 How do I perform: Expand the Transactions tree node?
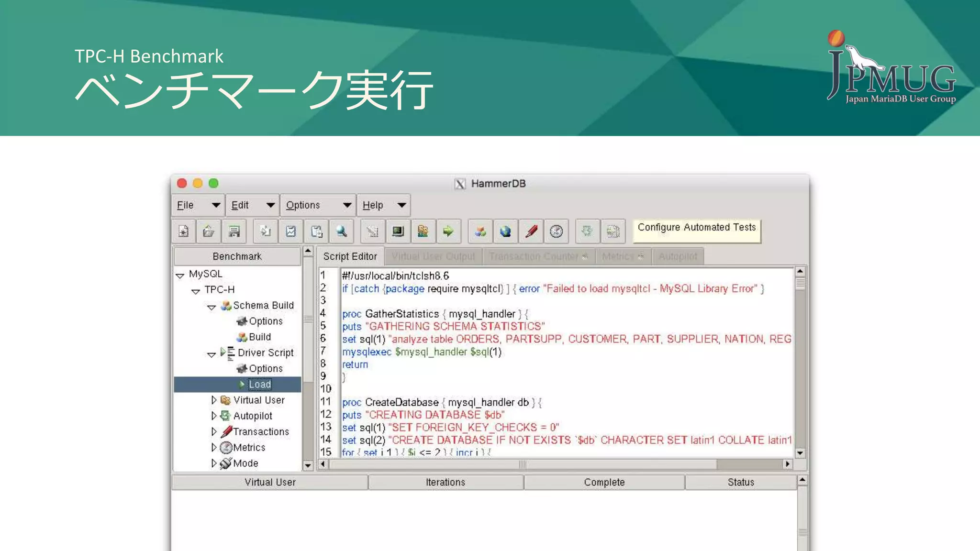point(214,431)
